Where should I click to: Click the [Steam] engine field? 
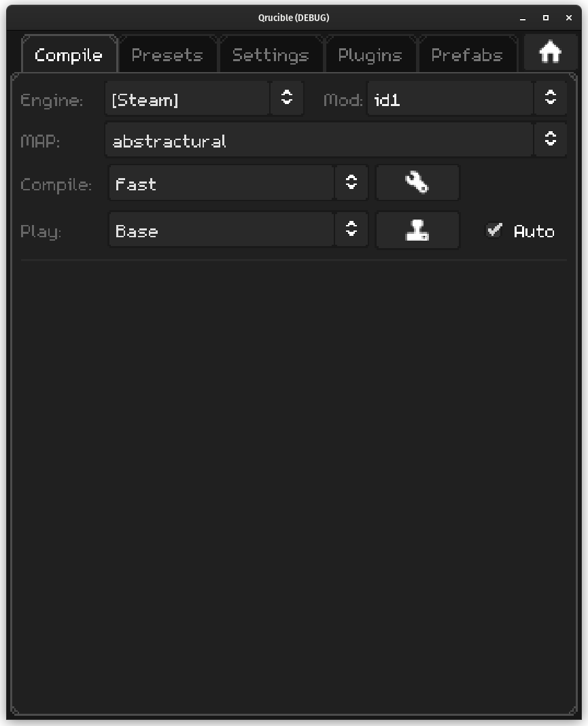pyautogui.click(x=187, y=99)
